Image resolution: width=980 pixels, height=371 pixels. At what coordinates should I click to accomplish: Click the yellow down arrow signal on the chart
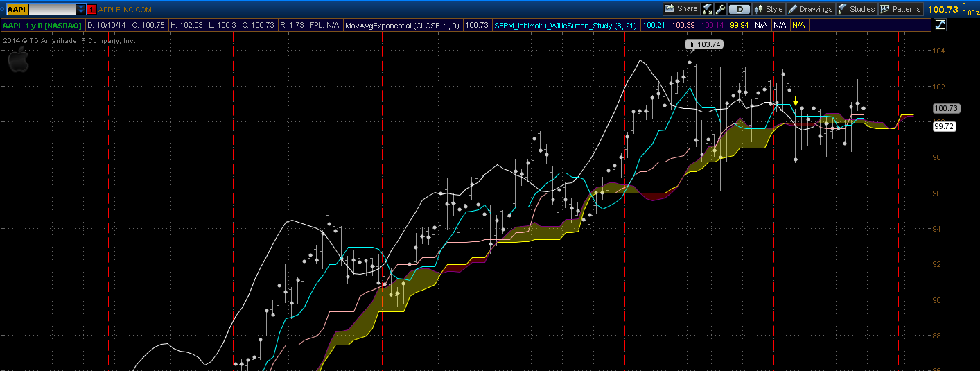[x=796, y=101]
